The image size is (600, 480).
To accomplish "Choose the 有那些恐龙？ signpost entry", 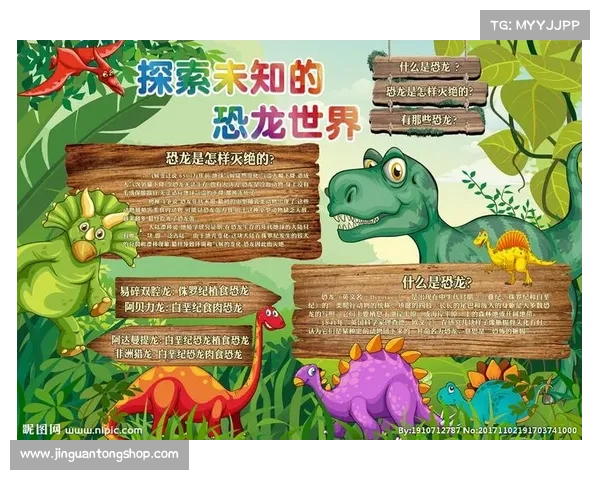I will tap(428, 120).
